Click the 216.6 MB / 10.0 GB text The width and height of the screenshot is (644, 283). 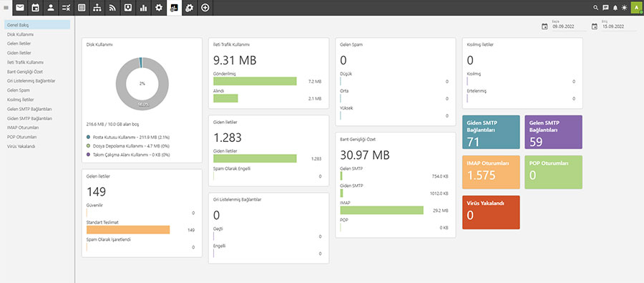pos(112,123)
